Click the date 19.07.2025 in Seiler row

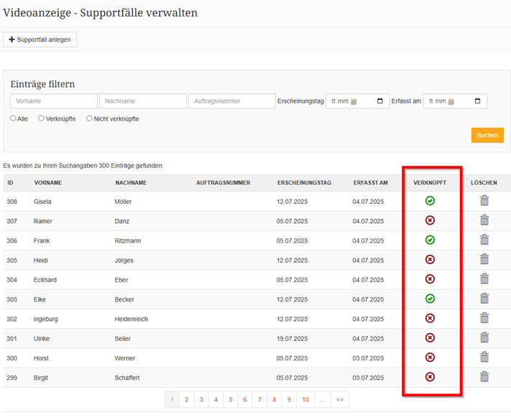pyautogui.click(x=292, y=339)
